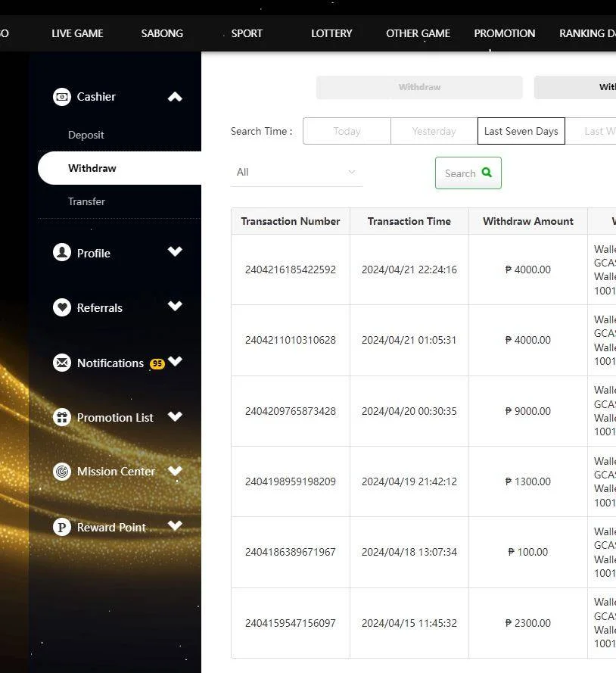Click the time 2024/04/19 21:42:12
This screenshot has height=673, width=616.
tap(409, 481)
